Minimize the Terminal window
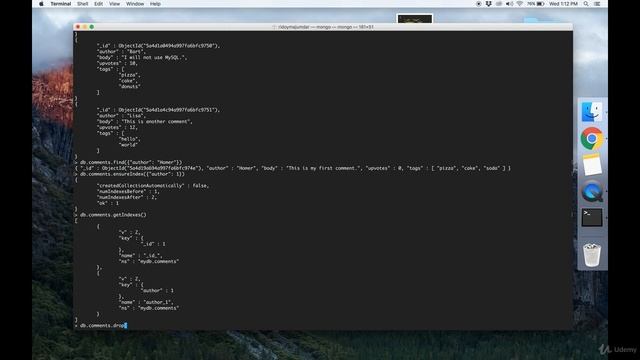640x360 pixels. click(85, 27)
